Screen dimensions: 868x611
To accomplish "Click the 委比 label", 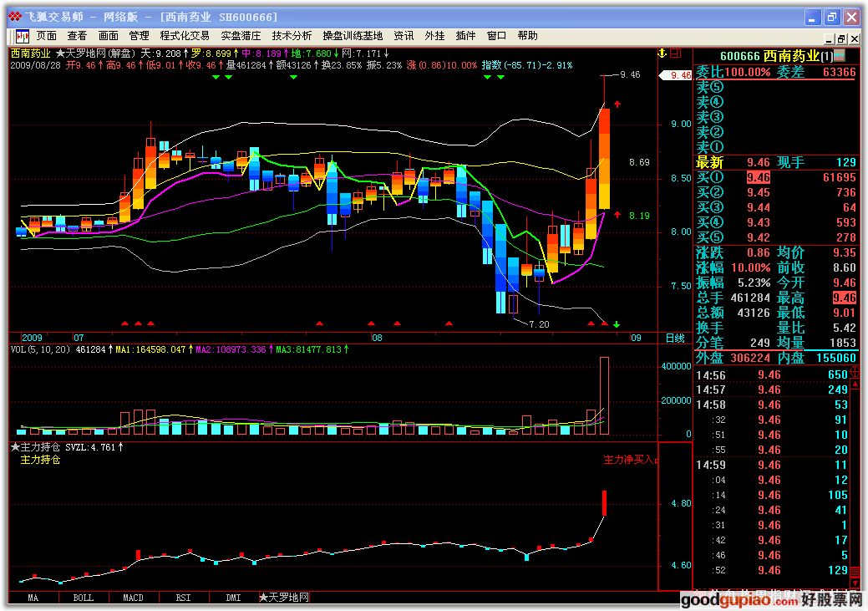I will tap(709, 72).
